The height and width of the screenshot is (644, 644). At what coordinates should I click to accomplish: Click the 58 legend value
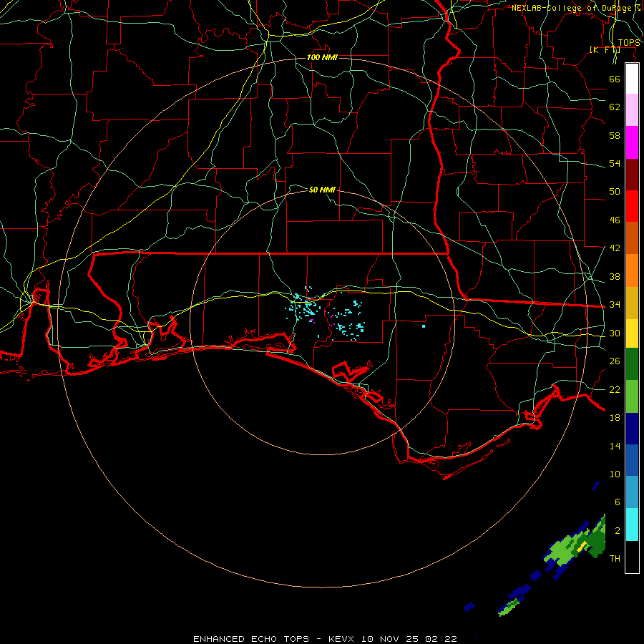[x=615, y=135]
